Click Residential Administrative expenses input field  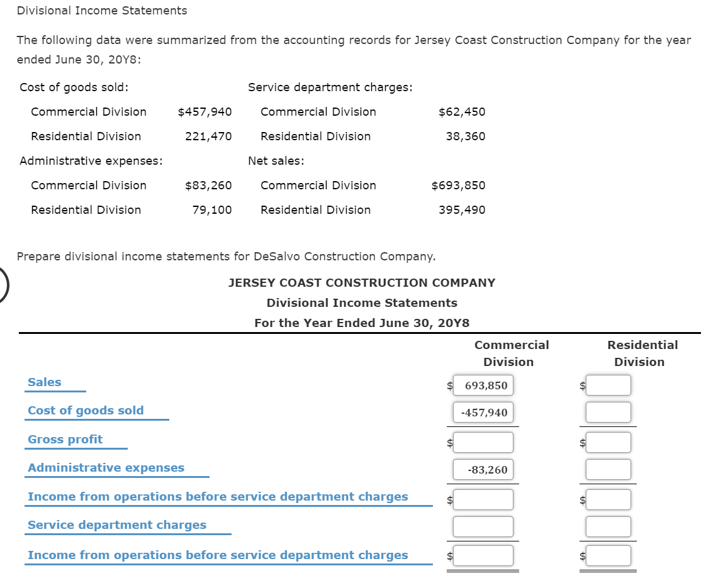tap(608, 470)
